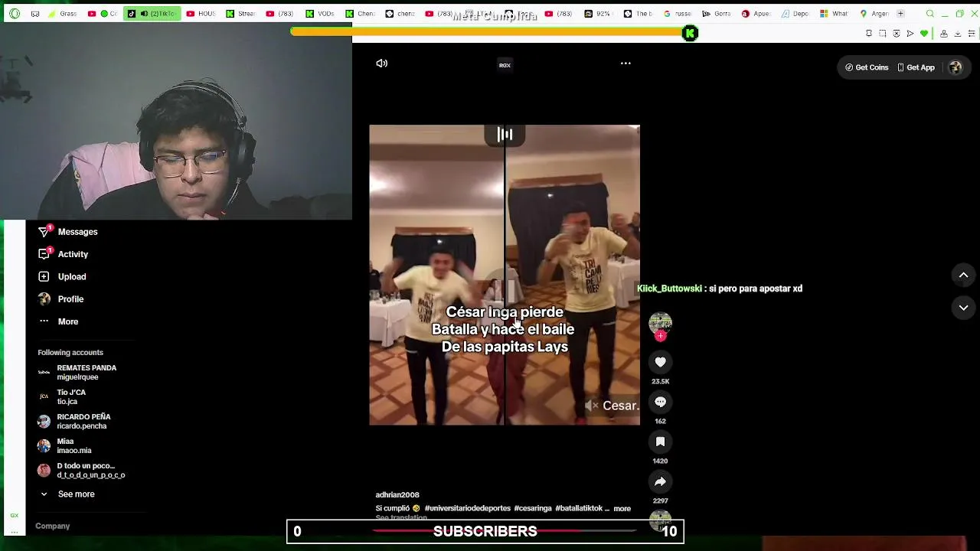Share the video using the arrow icon
This screenshot has width=980, height=551.
(x=660, y=481)
